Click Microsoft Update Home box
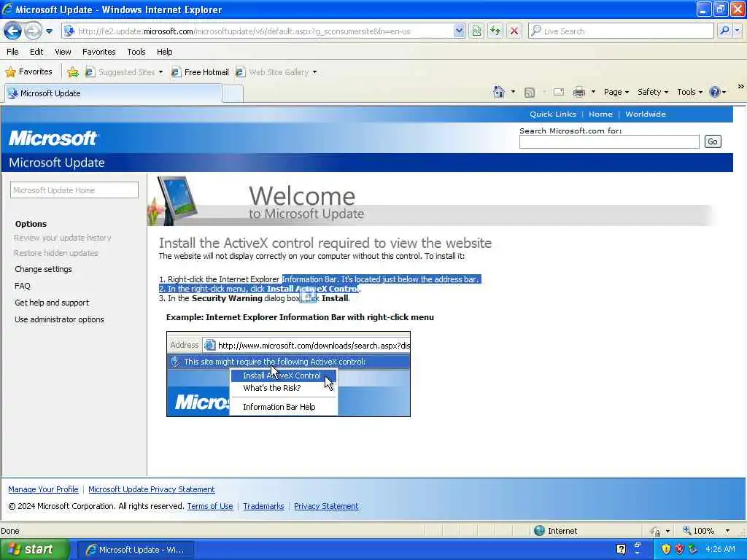The width and height of the screenshot is (747, 560). pyautogui.click(x=74, y=190)
